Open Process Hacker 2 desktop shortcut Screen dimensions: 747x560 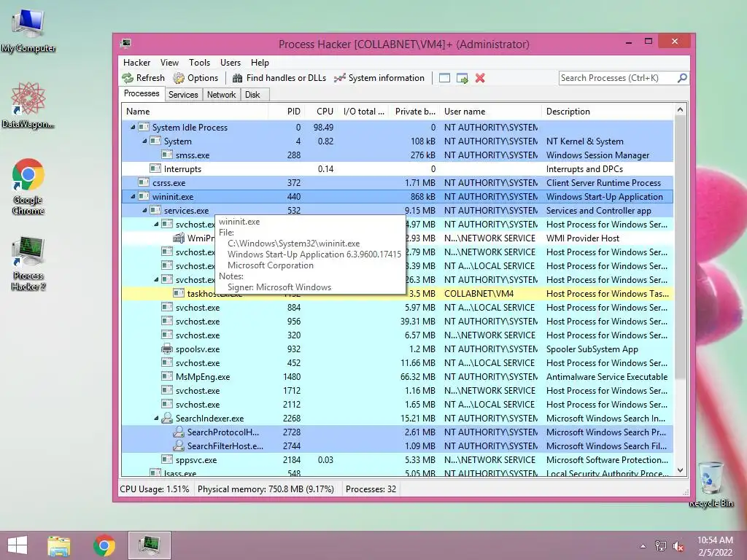tap(28, 263)
